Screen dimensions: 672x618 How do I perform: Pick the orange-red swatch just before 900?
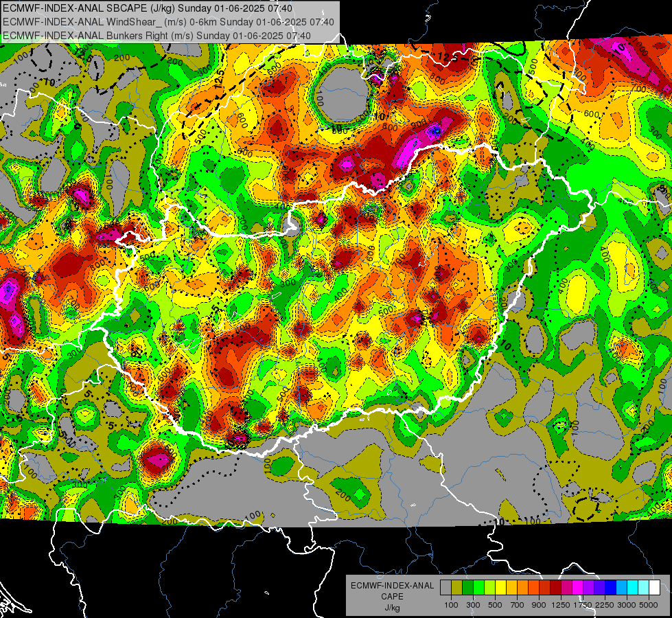533,587
